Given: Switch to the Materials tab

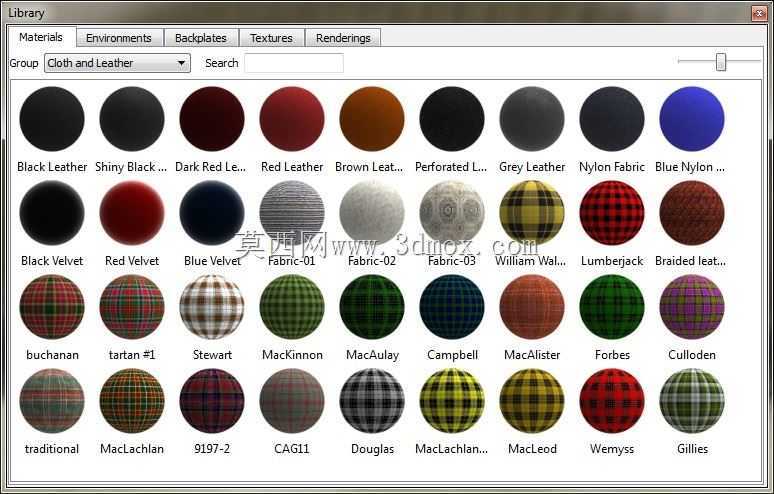Looking at the screenshot, I should (x=41, y=37).
